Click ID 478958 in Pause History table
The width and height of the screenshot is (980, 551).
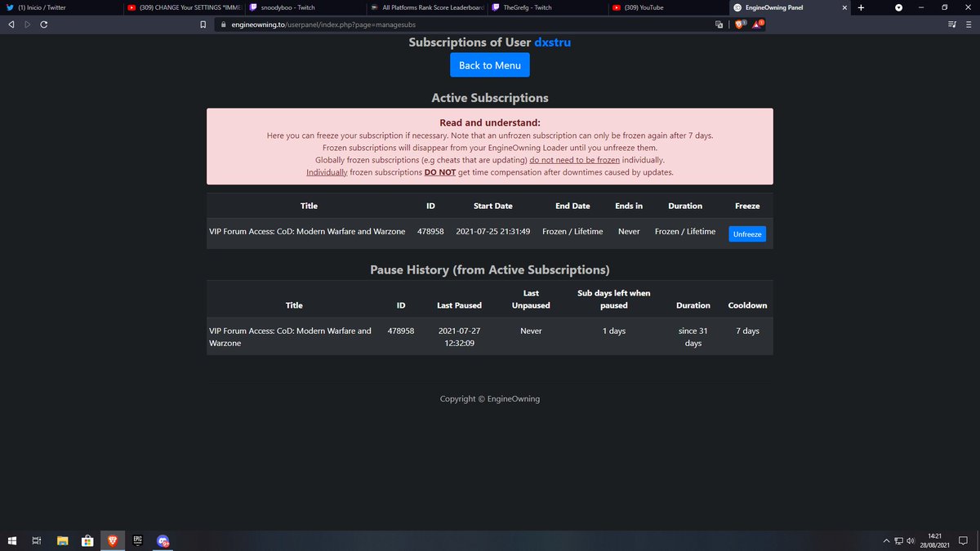click(401, 331)
